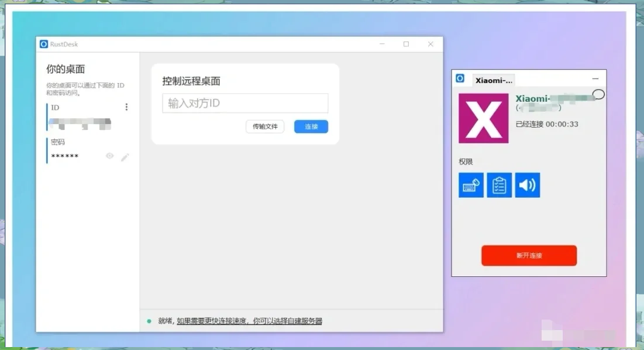
Task: Toggle the audio permission speaker icon
Action: (528, 186)
